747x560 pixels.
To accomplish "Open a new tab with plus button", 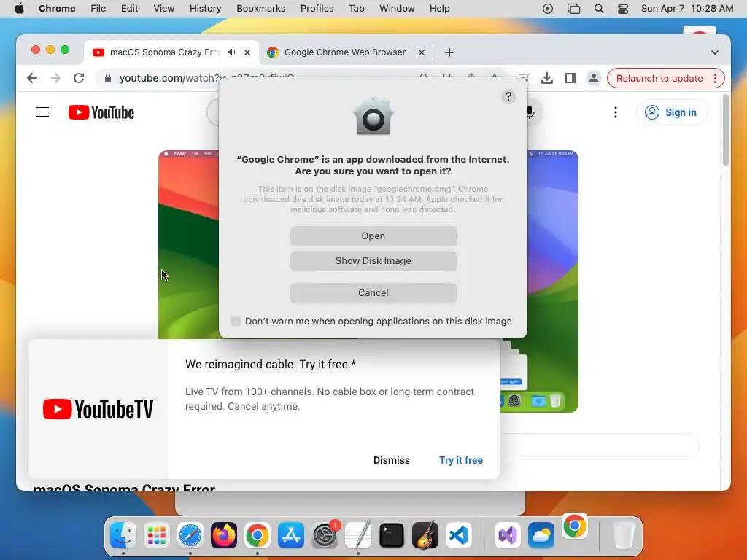I will pyautogui.click(x=449, y=52).
